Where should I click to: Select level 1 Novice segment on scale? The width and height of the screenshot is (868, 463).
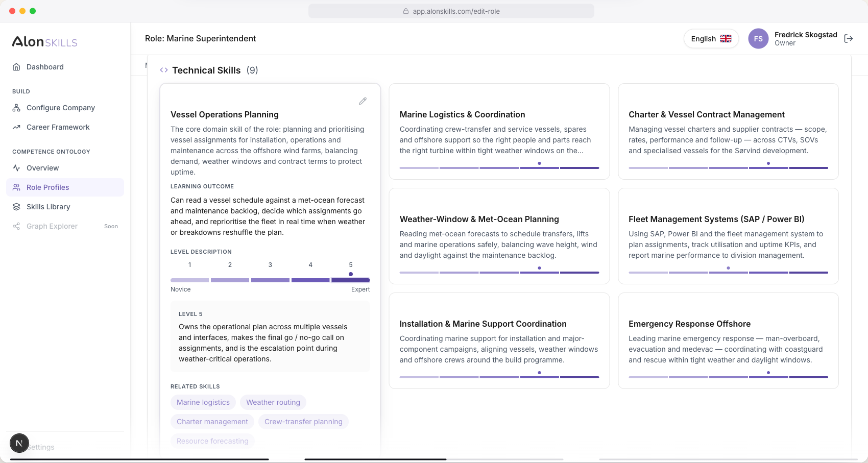[189, 280]
